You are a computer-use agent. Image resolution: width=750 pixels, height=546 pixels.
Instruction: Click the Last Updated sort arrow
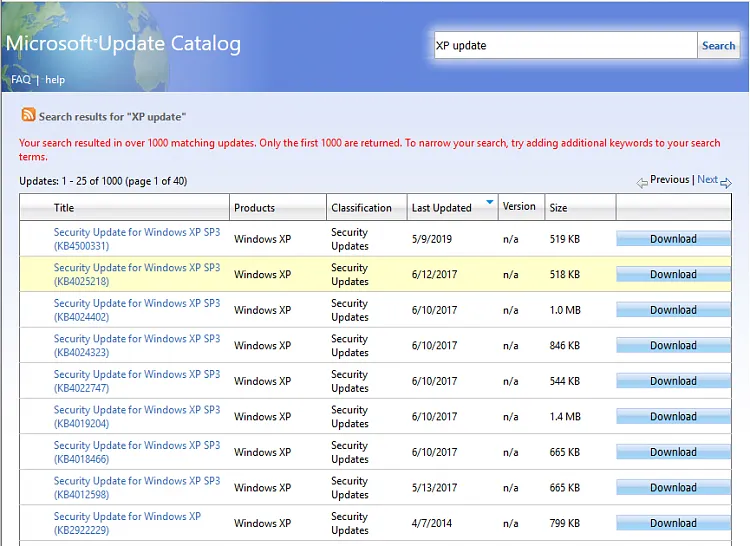489,202
